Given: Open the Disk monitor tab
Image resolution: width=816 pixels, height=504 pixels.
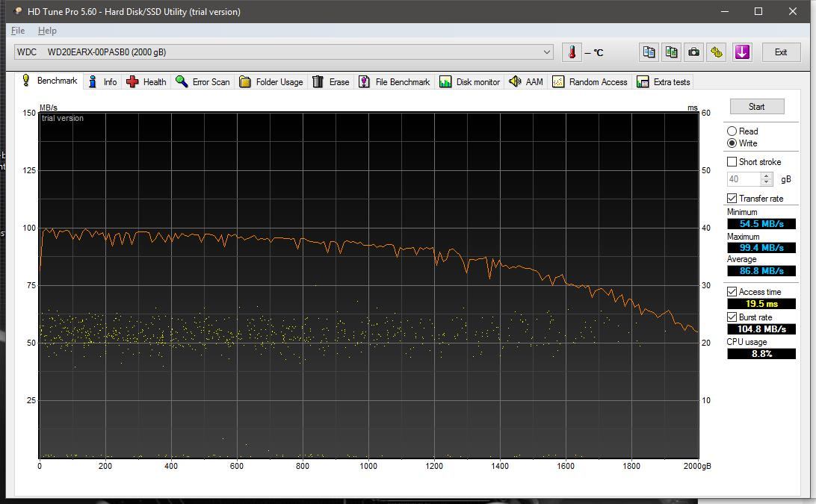Looking at the screenshot, I should pos(470,81).
